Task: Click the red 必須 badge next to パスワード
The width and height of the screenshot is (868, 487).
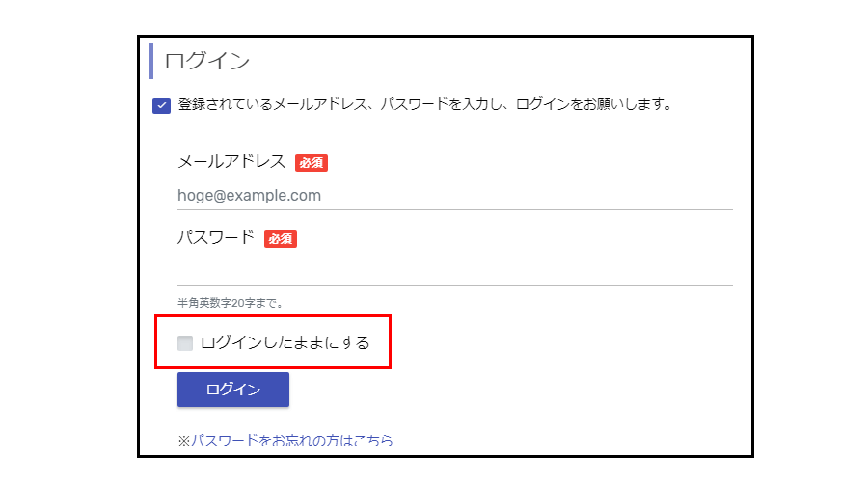Action: pyautogui.click(x=281, y=239)
